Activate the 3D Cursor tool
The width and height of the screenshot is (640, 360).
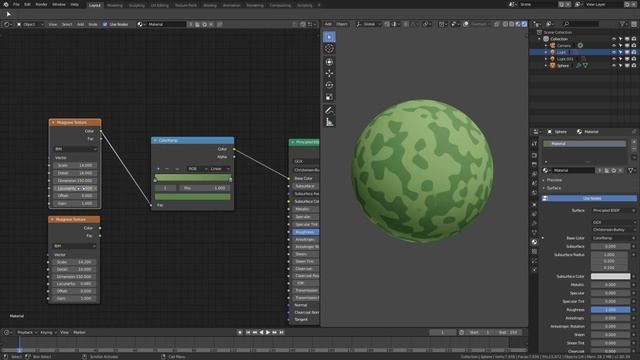click(x=329, y=49)
